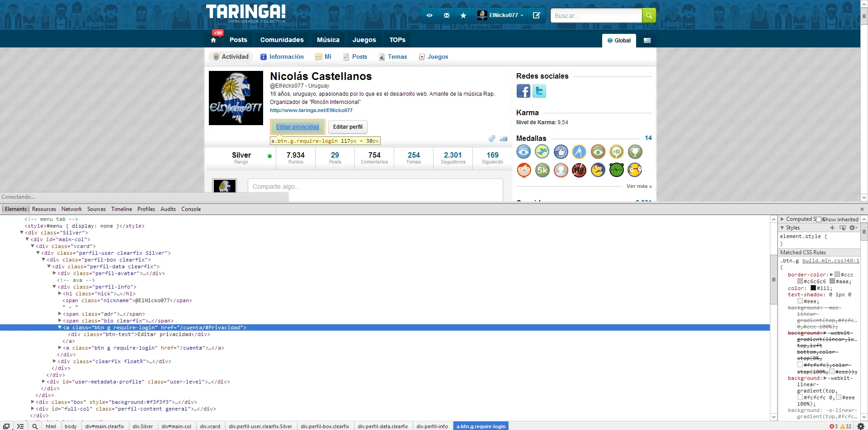This screenshot has width=868, height=430.
Task: Click the profile avatar image
Action: click(x=236, y=98)
